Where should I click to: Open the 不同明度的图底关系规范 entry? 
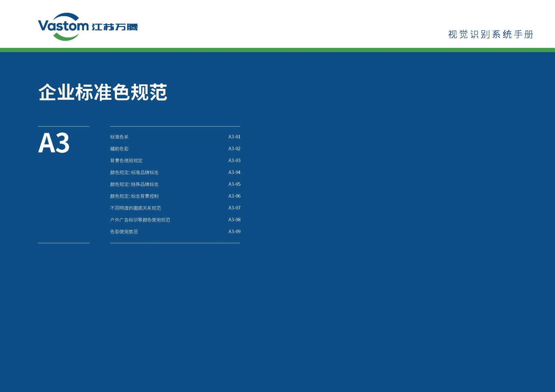135,208
